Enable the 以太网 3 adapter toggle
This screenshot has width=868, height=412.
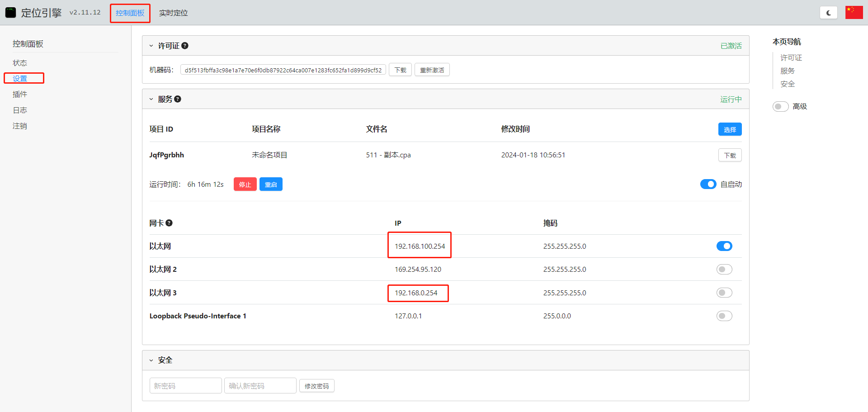[x=724, y=293]
